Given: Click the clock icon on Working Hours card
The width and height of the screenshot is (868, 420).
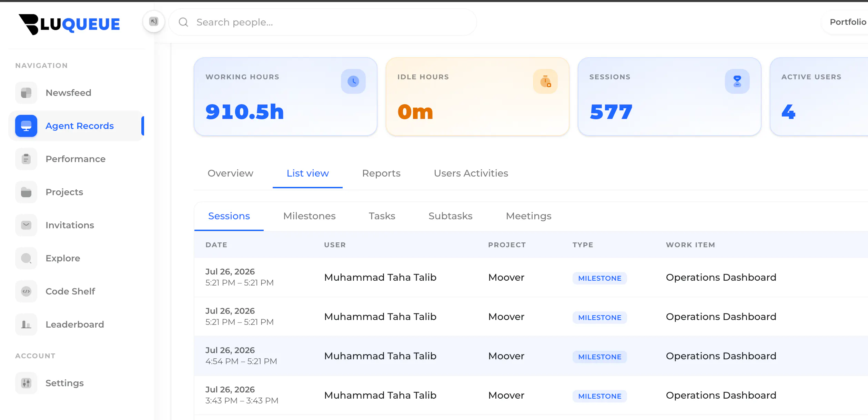Looking at the screenshot, I should [353, 81].
